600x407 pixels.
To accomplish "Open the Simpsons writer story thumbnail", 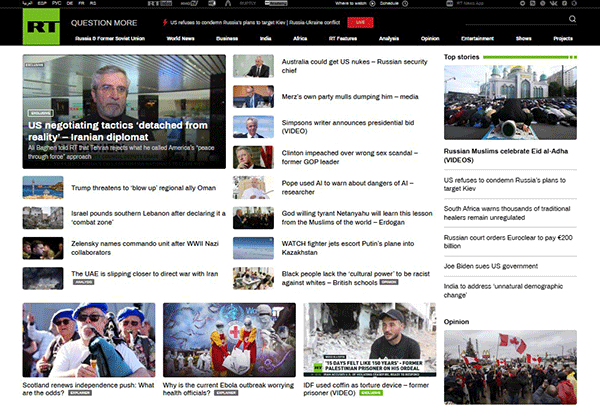I will point(253,127).
